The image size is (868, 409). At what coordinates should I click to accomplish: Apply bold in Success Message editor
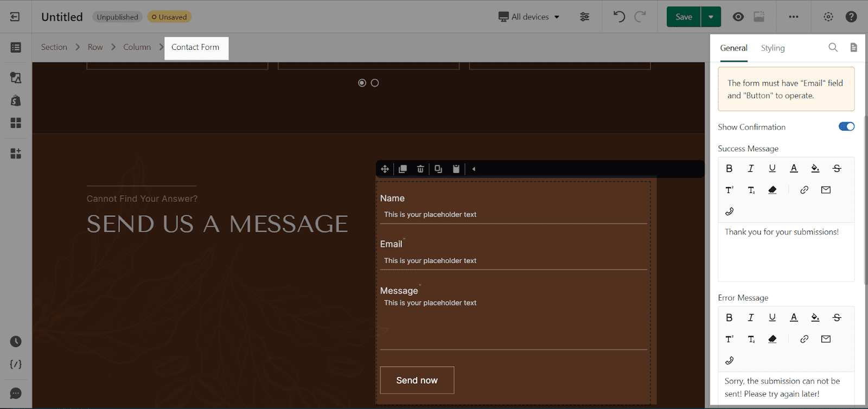click(x=729, y=168)
